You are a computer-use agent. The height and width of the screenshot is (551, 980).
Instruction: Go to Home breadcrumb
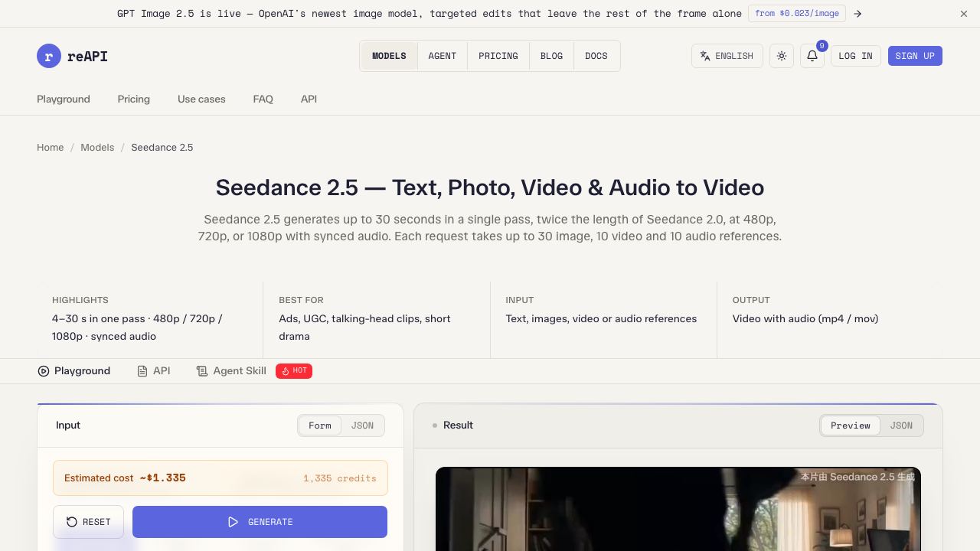coord(51,147)
